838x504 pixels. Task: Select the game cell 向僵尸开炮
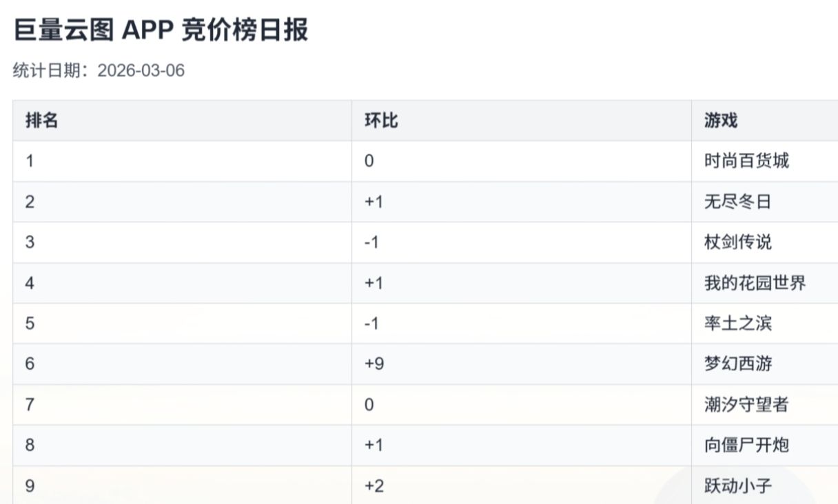point(746,445)
